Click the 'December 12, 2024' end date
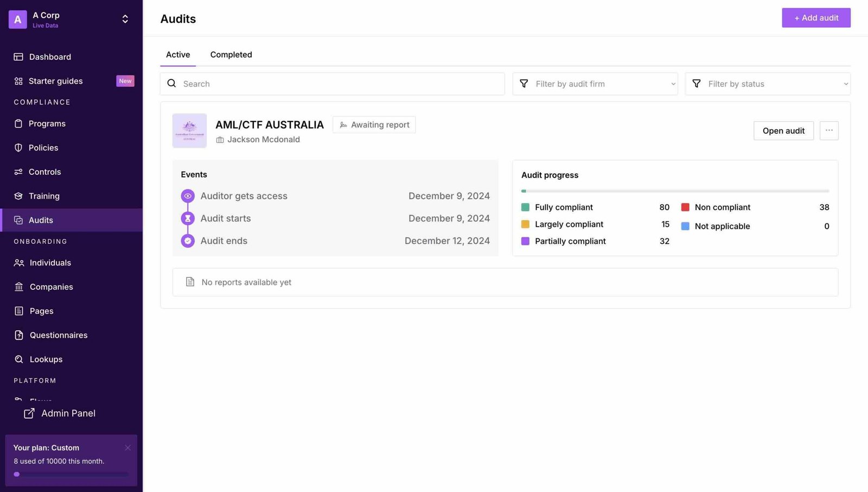The height and width of the screenshot is (492, 868). click(447, 241)
